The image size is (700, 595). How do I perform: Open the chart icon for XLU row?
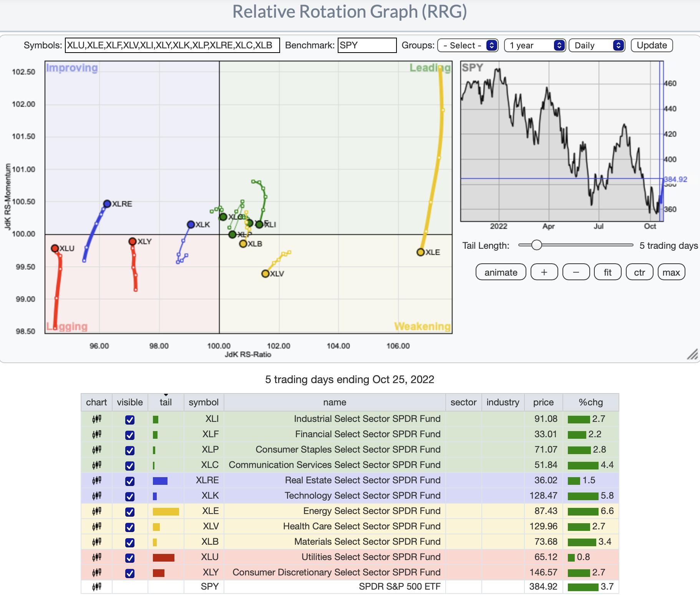[x=96, y=557]
